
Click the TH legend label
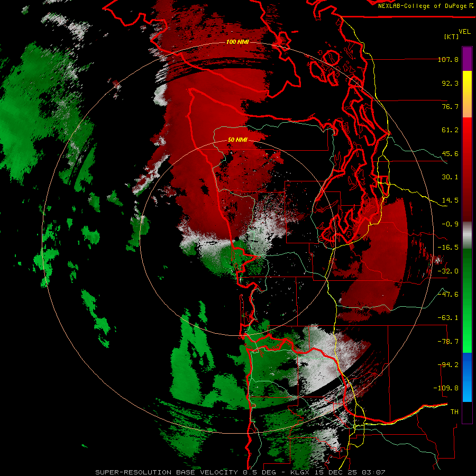(454, 412)
